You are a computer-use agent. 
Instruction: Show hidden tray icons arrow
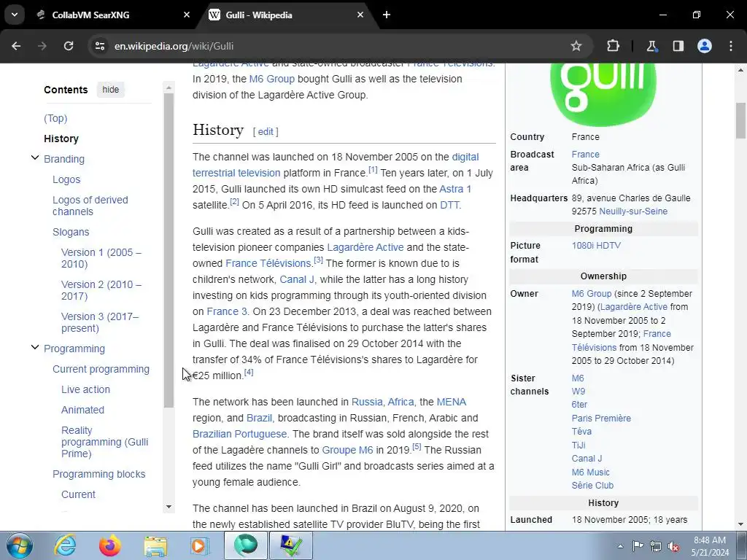pyautogui.click(x=620, y=547)
